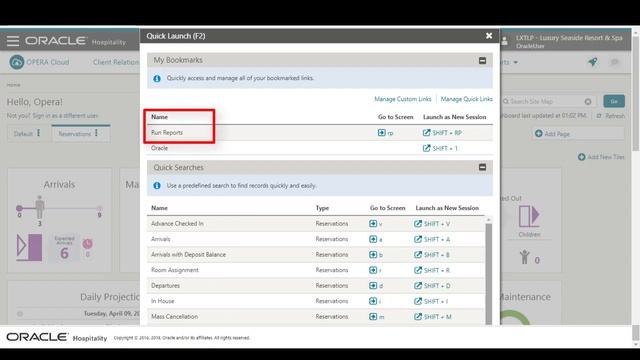
Task: Open Manage Quick Links
Action: (467, 99)
